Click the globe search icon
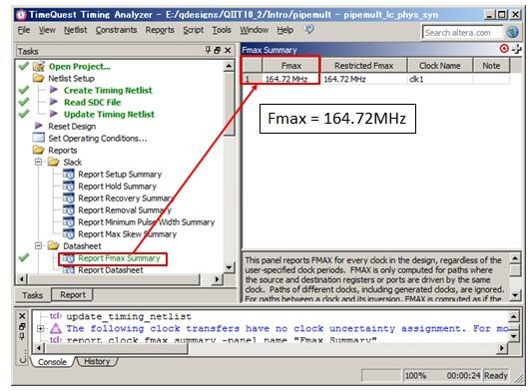 tap(512, 32)
